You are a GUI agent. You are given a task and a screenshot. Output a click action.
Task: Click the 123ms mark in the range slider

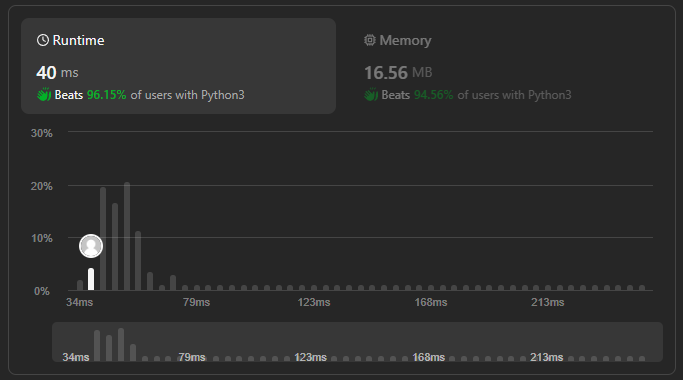coord(310,357)
